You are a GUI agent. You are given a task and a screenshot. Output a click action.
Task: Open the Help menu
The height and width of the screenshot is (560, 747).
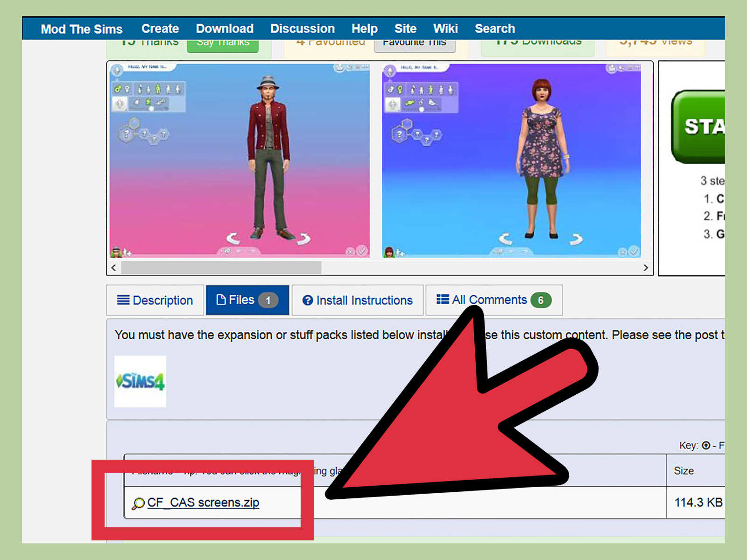(364, 29)
